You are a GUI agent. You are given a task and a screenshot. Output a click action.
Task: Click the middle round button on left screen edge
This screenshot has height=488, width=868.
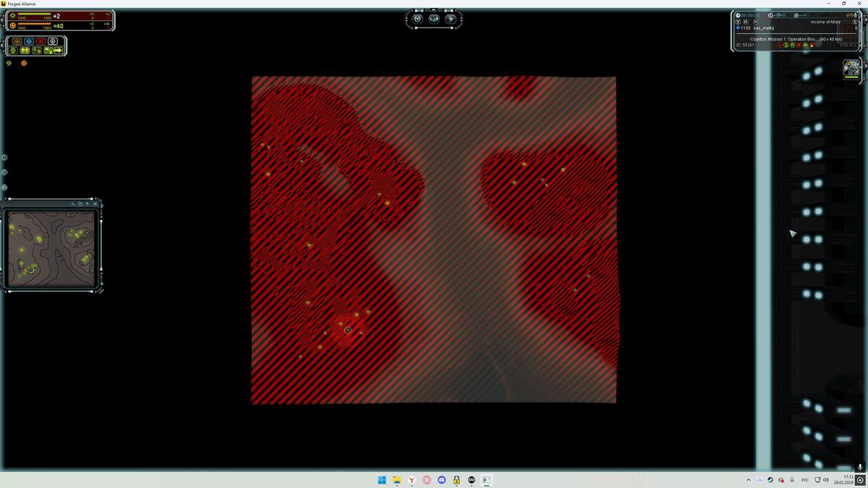click(x=4, y=172)
